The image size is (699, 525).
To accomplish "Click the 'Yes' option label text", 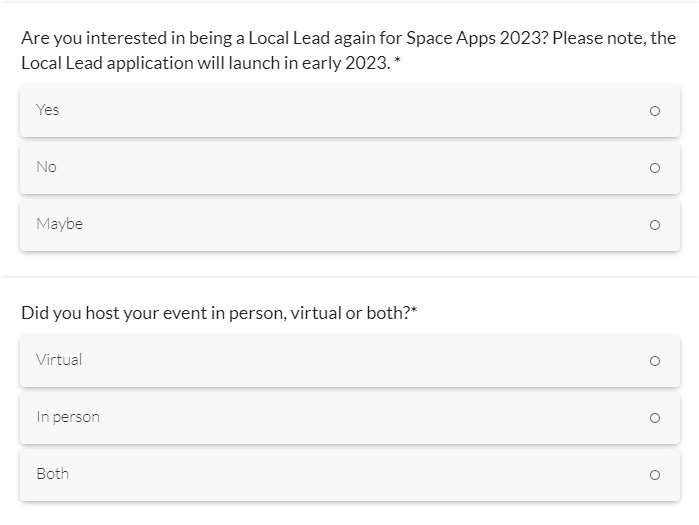I will tap(48, 110).
